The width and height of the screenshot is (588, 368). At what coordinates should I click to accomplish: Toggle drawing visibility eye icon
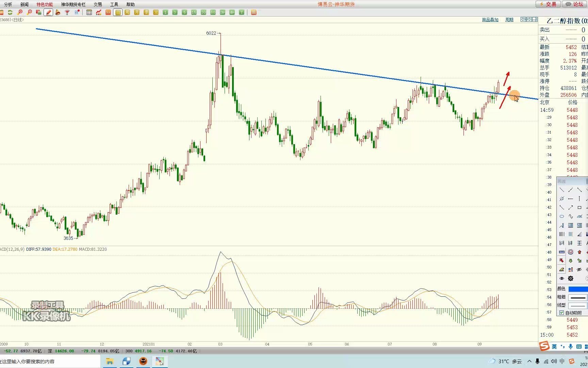point(562,278)
